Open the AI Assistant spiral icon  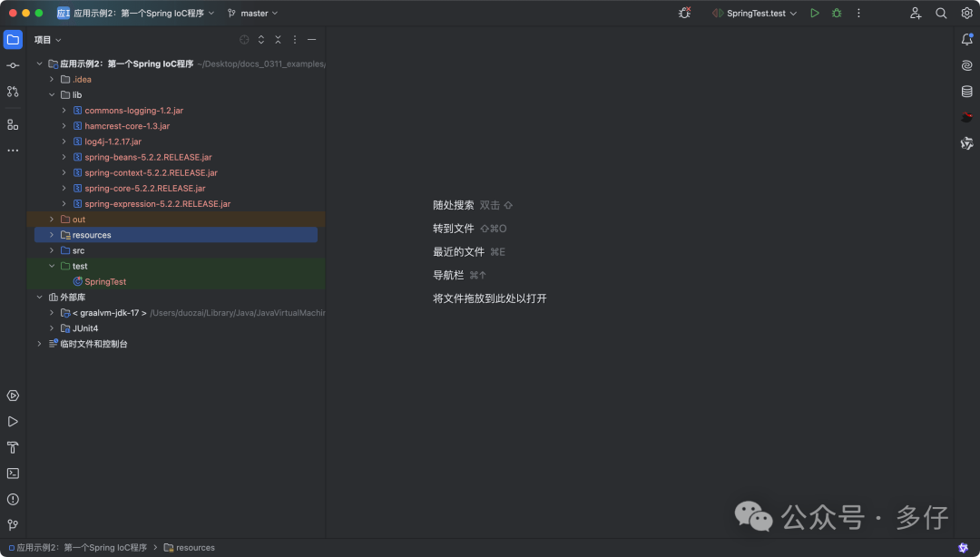click(x=966, y=65)
